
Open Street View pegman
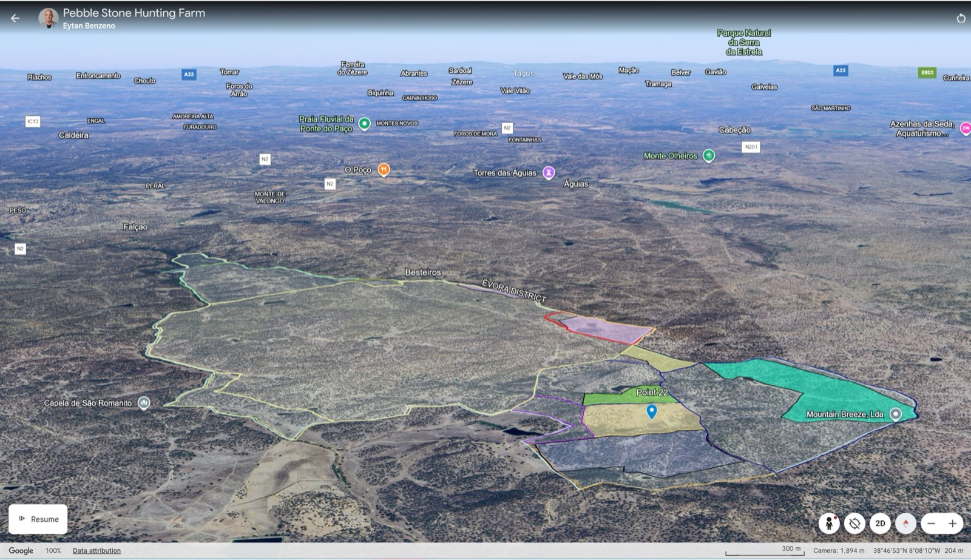coord(829,523)
